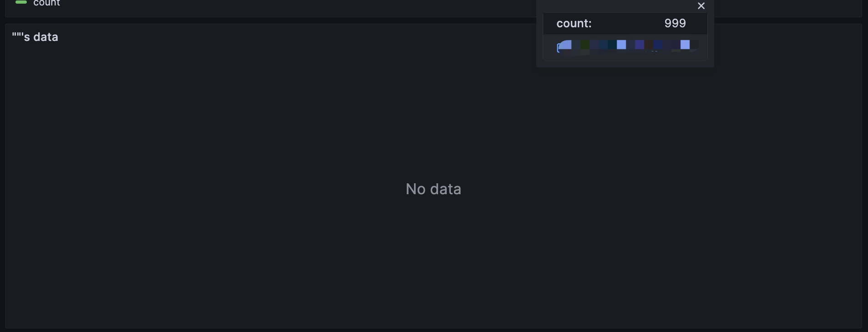
Task: Click the teal icon in the tooltip row
Action: 613,45
